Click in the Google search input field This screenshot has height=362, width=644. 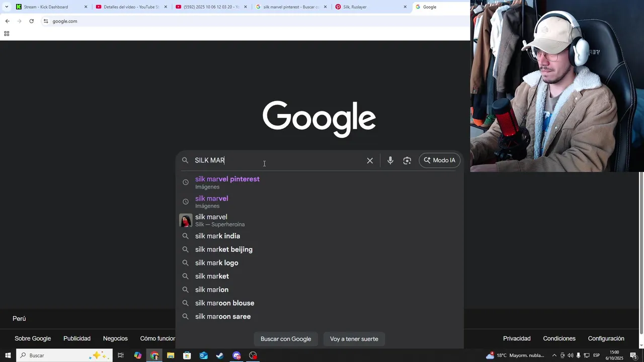[x=278, y=160]
